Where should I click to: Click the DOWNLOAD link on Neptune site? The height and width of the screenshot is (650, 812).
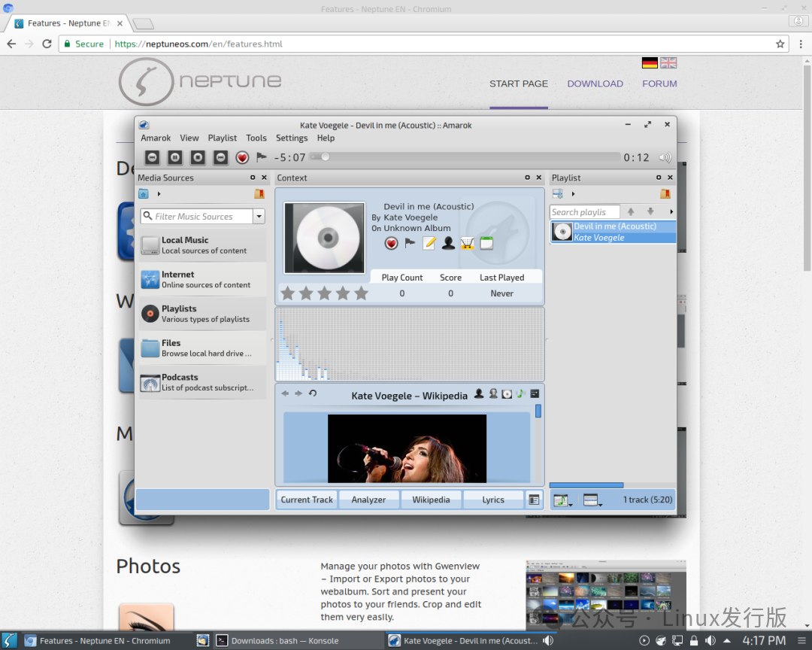[x=595, y=84]
